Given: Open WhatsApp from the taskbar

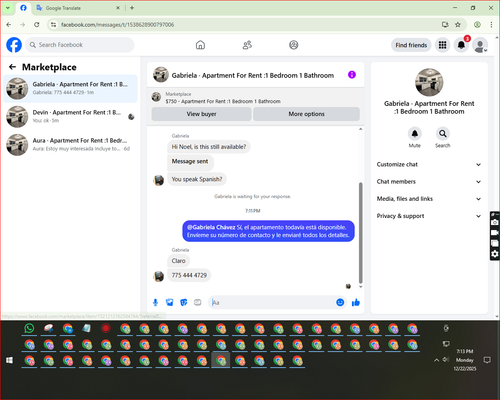Looking at the screenshot, I should tap(29, 328).
